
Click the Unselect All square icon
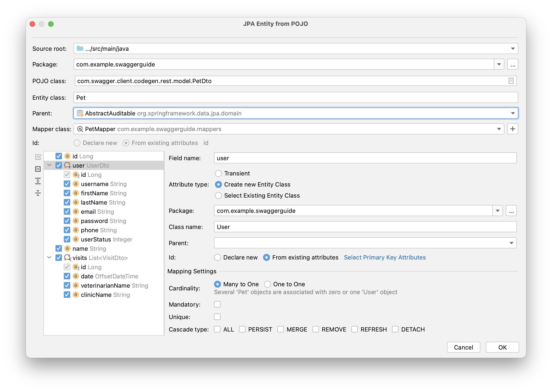38,169
